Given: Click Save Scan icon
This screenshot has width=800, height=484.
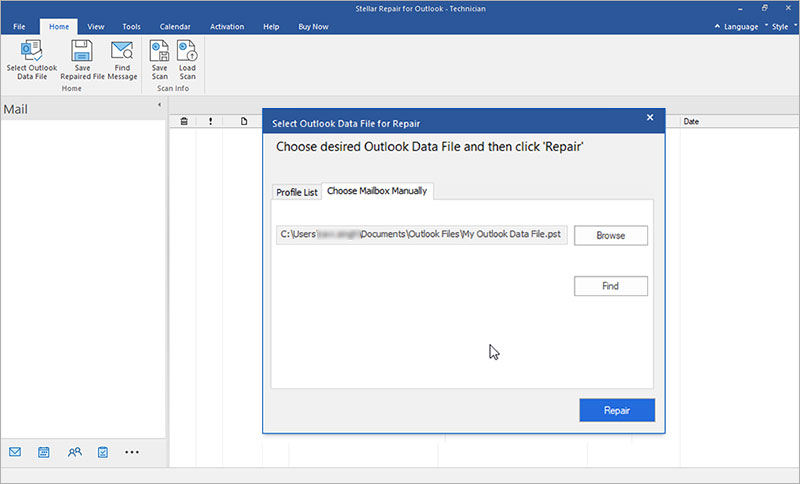Looking at the screenshot, I should pyautogui.click(x=159, y=51).
